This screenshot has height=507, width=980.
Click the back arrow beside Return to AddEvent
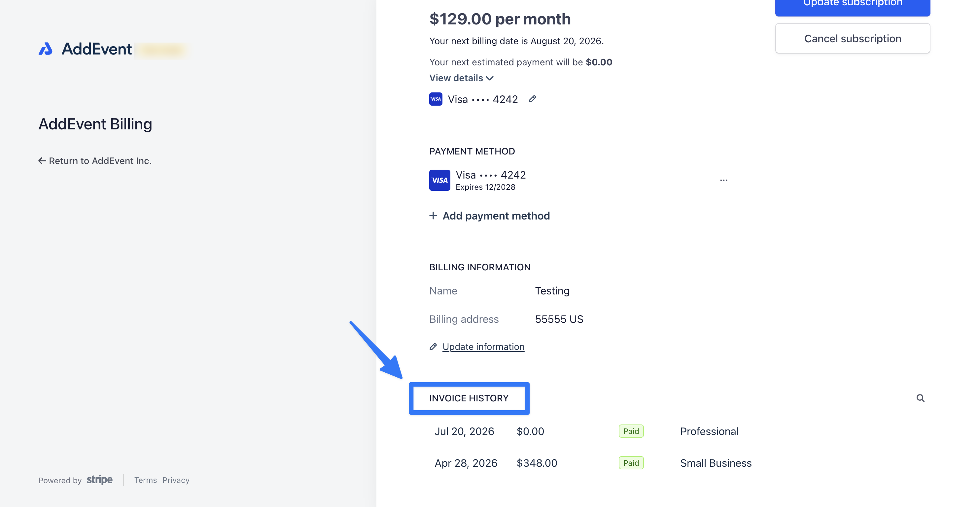pyautogui.click(x=42, y=161)
